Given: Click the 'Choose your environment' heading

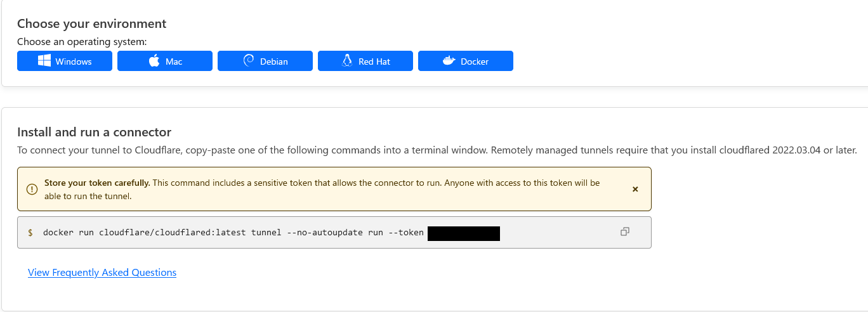Looking at the screenshot, I should 91,24.
